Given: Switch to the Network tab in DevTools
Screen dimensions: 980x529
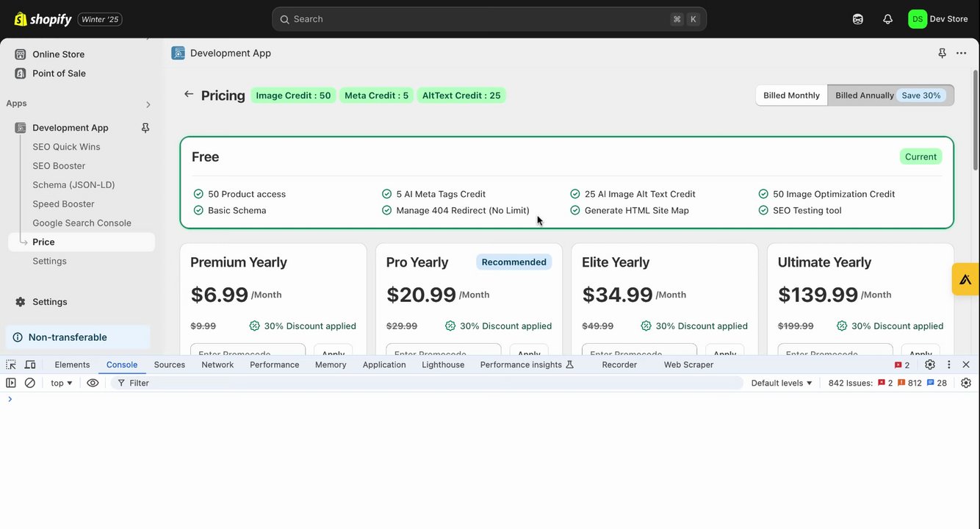Looking at the screenshot, I should pyautogui.click(x=217, y=364).
